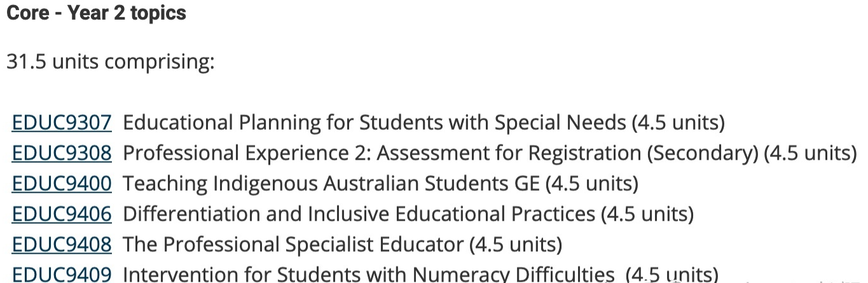
Task: Click the units value after Differentiation and Inclusive Practices
Action: (647, 214)
